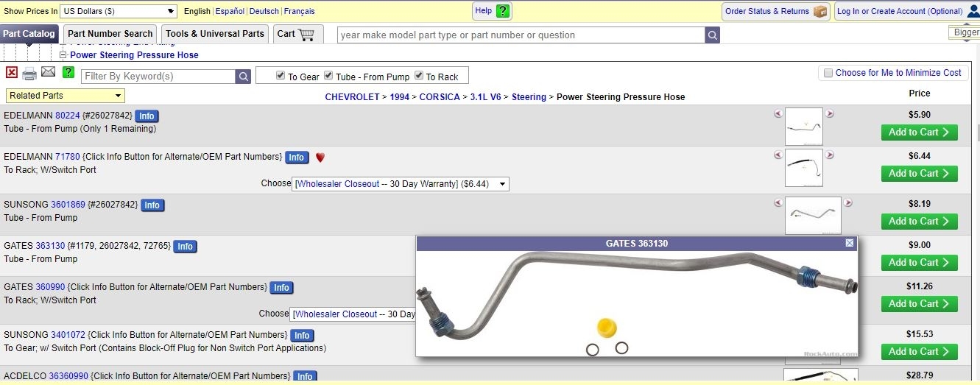
Task: Click the keyword filter search magnifier
Action: (243, 77)
